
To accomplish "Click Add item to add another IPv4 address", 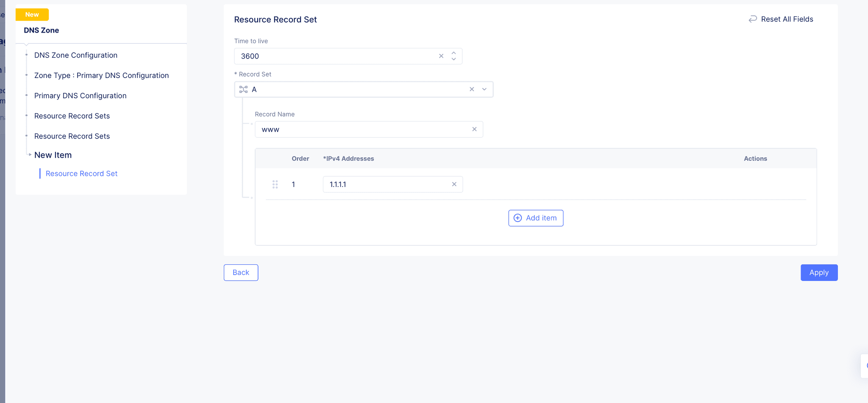I will pos(535,218).
